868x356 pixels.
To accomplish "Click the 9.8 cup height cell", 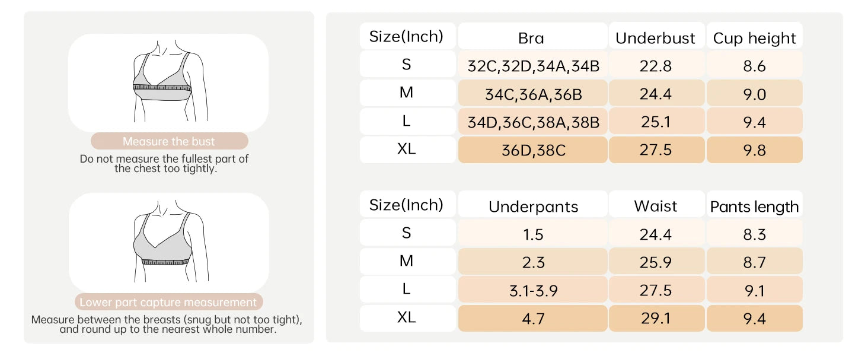I will tap(754, 150).
